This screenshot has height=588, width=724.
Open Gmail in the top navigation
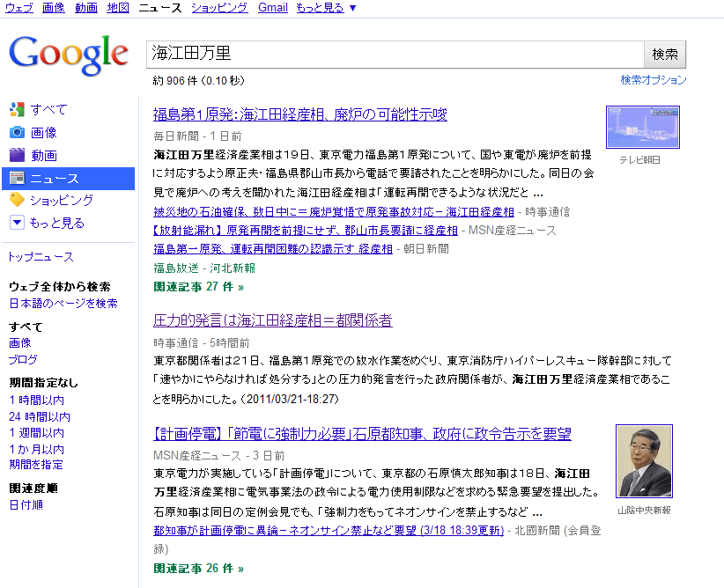click(x=273, y=8)
